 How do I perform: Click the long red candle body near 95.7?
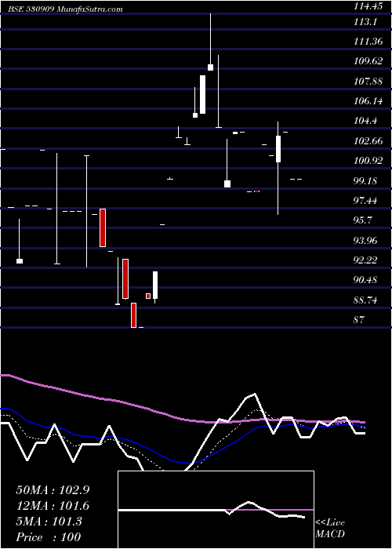click(x=103, y=227)
